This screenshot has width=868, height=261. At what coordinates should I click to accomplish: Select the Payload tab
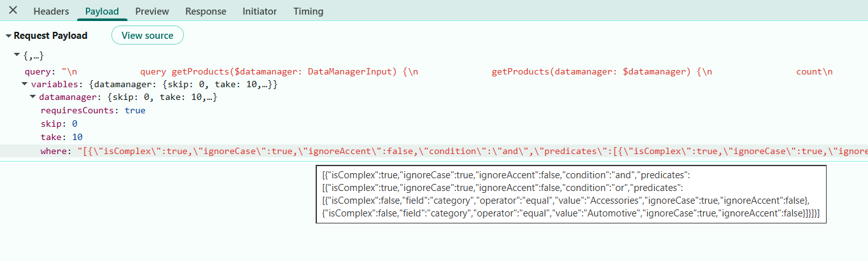(x=102, y=11)
